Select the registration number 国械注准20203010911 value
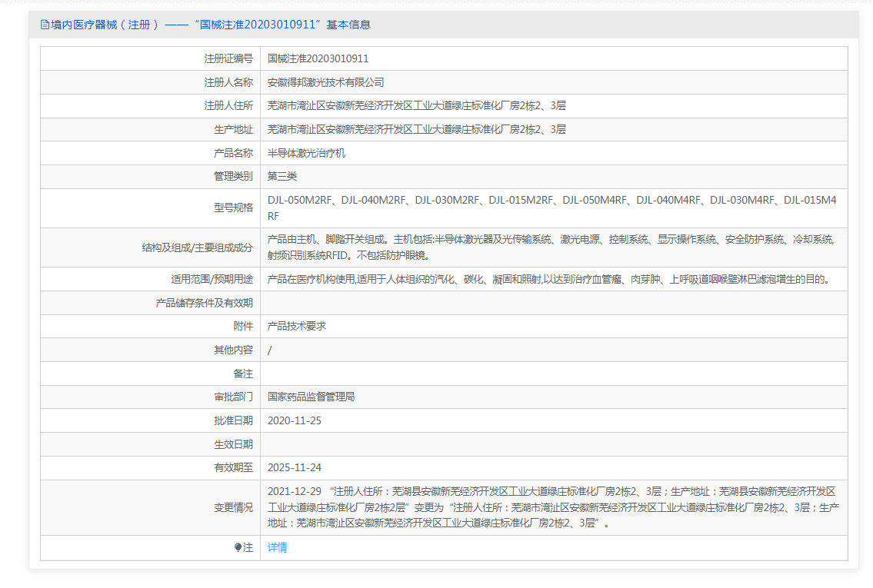873x588 pixels. coord(318,58)
